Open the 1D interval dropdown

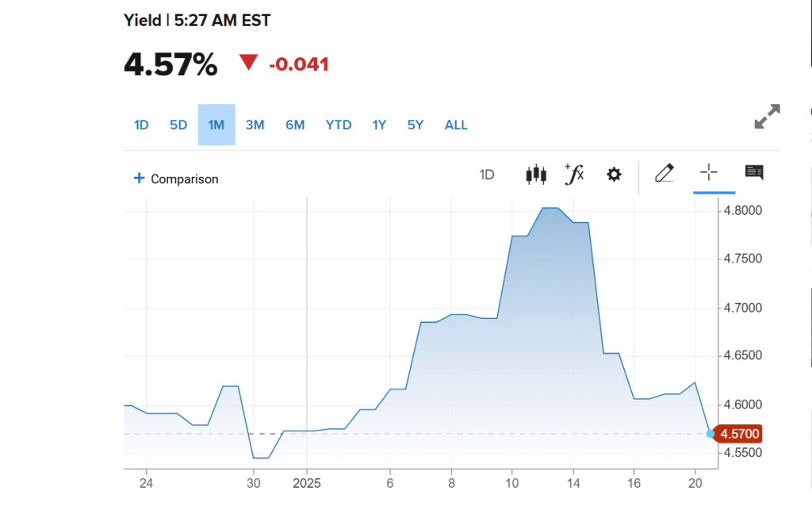(x=487, y=175)
